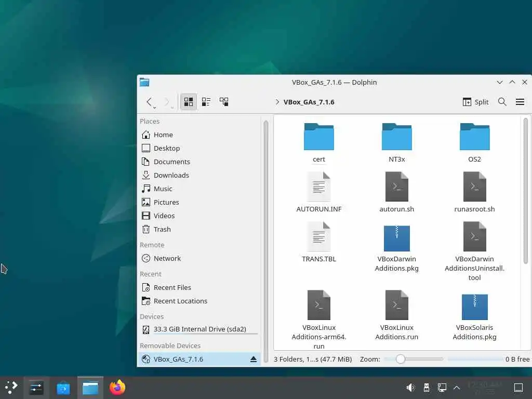Select VBoxLinuxAdditions-arm64.run file
Viewport: 532px width, 399px height.
[x=318, y=320]
